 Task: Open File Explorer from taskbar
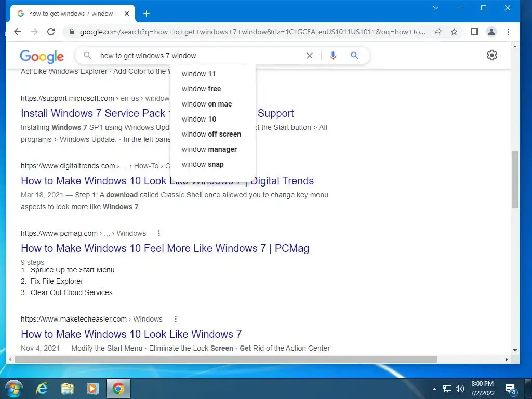point(68,389)
